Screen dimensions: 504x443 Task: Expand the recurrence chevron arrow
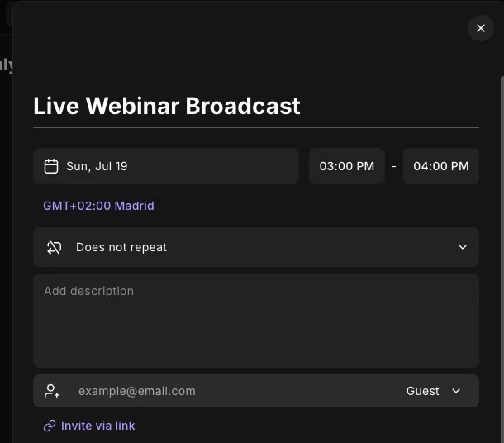(x=463, y=247)
